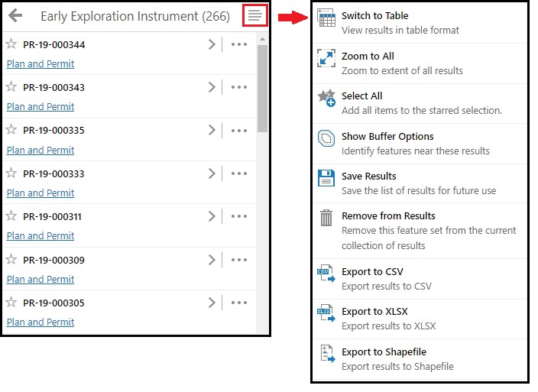Screen dimensions: 538x392
Task: Click the back arrow icon
Action: 15,15
